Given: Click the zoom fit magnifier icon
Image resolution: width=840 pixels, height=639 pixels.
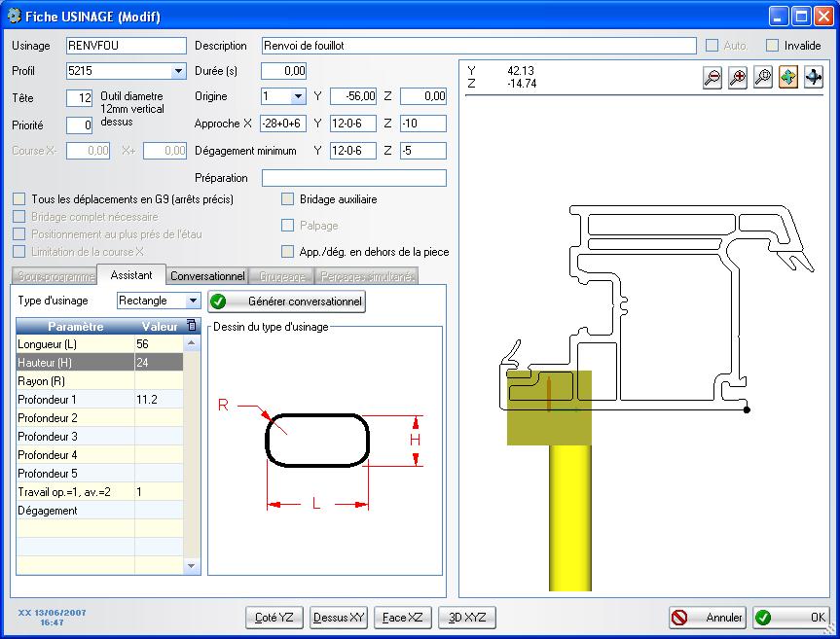Looking at the screenshot, I should pos(763,78).
